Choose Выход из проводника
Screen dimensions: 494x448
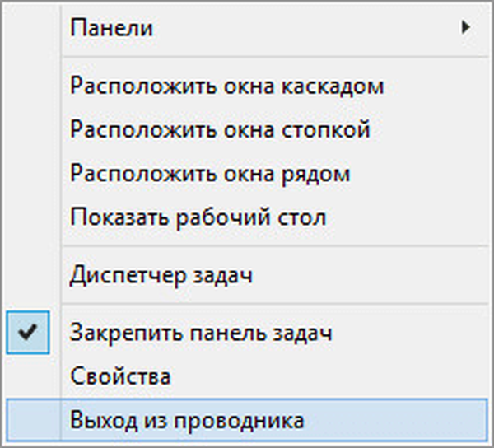point(188,421)
